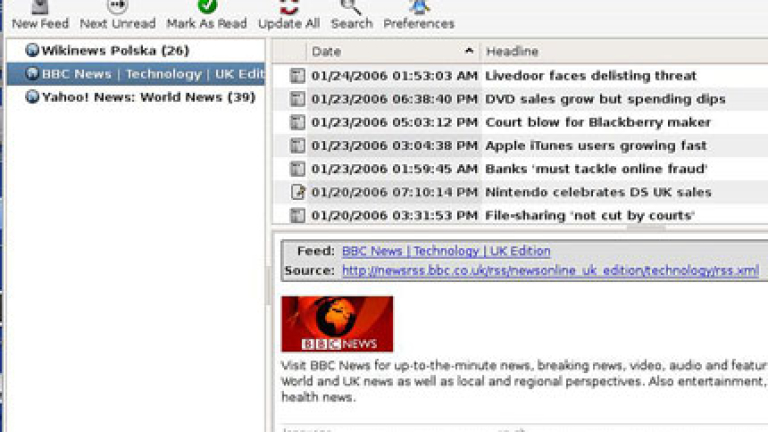Mark As Read with the green check icon
Image resolution: width=768 pixels, height=432 pixels.
click(207, 15)
